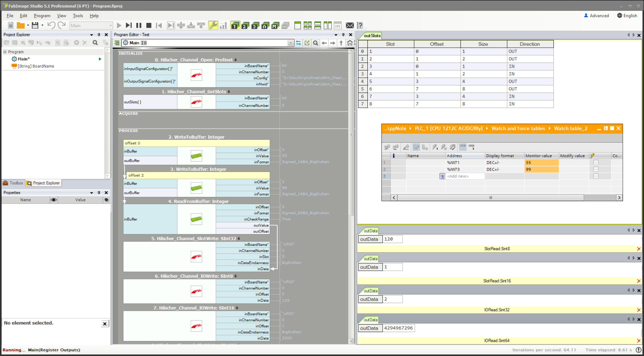Open the statistics bar chart icon

223,25
